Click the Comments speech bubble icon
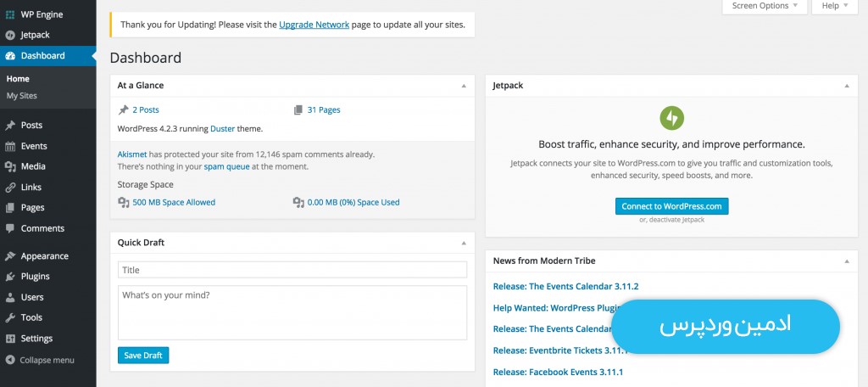Image resolution: width=868 pixels, height=387 pixels. [x=10, y=228]
